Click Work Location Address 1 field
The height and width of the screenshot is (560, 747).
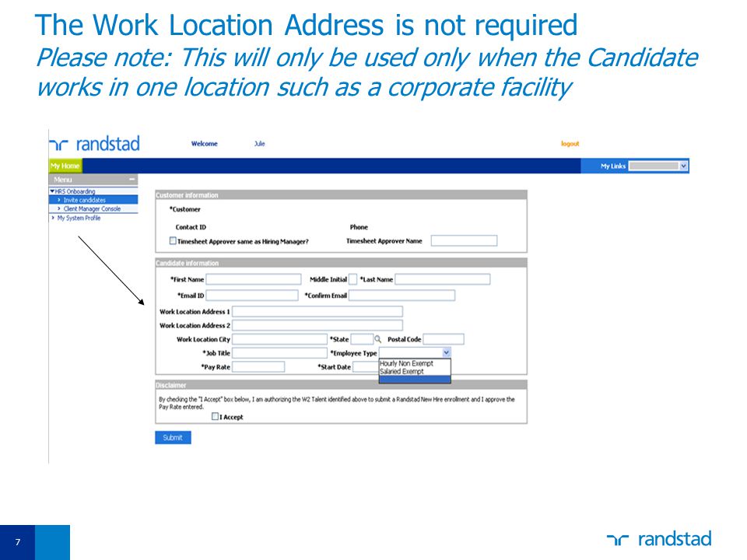[x=317, y=311]
